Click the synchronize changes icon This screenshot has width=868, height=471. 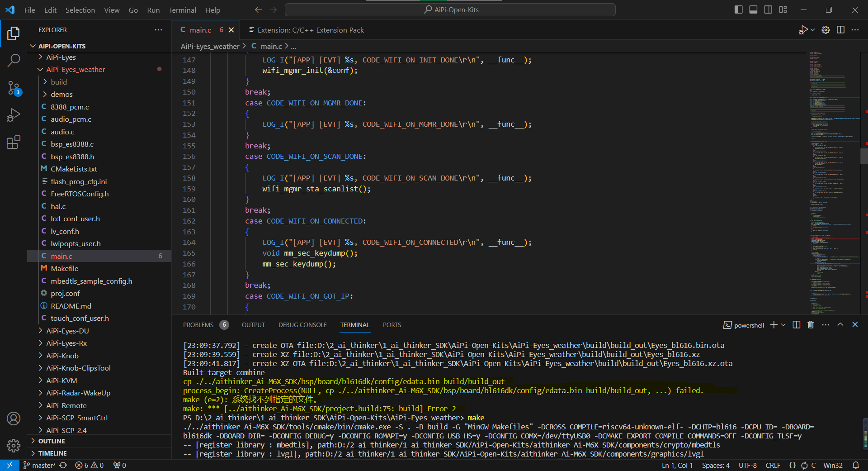63,465
